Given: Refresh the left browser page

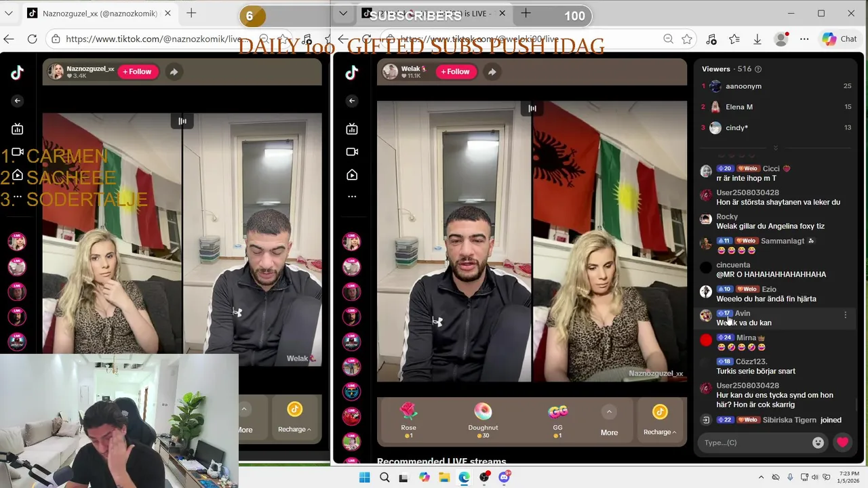Looking at the screenshot, I should tap(32, 39).
